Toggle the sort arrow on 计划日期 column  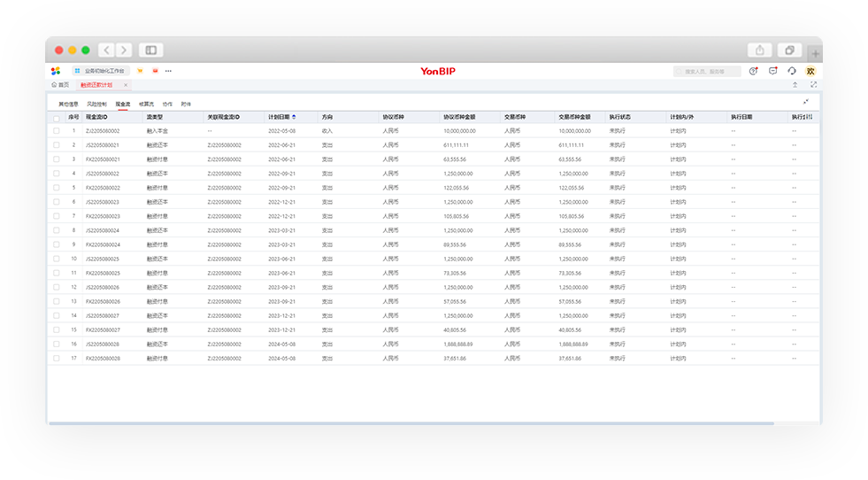point(294,117)
